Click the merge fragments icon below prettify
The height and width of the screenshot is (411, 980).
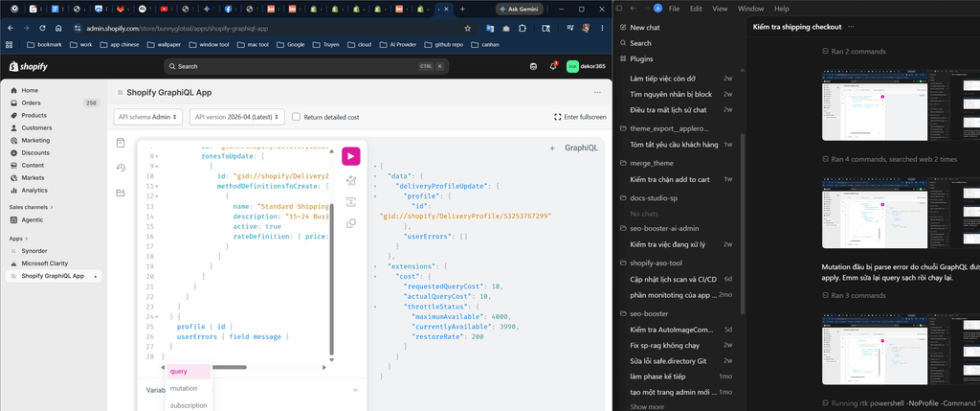(350, 202)
